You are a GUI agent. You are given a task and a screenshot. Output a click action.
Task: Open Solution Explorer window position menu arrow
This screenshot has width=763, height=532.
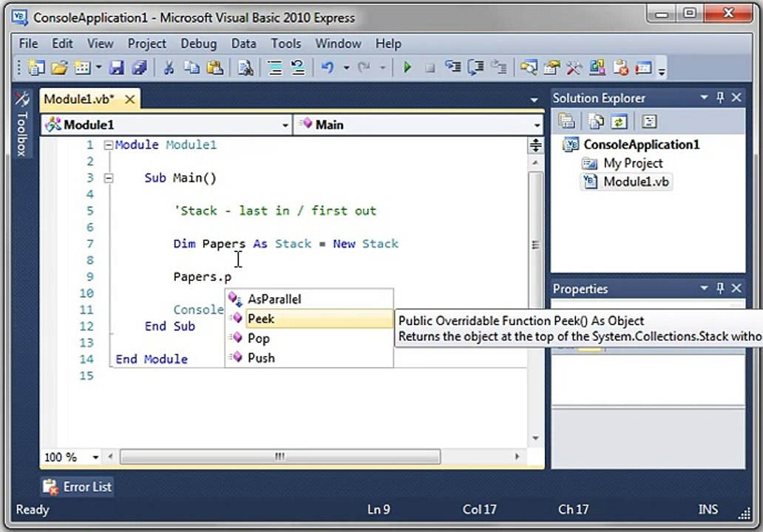point(704,98)
